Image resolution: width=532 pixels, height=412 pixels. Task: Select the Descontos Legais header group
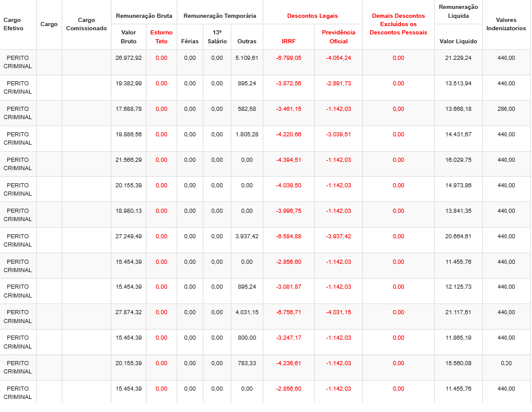click(x=313, y=15)
